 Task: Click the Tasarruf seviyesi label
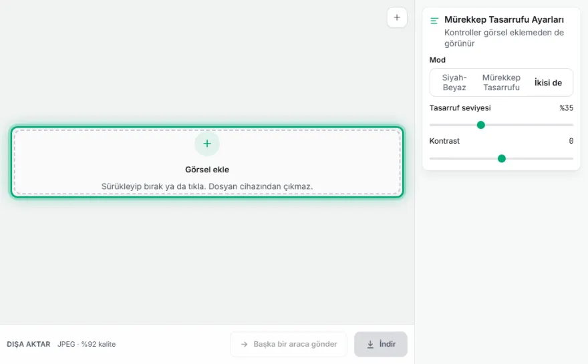(x=460, y=108)
